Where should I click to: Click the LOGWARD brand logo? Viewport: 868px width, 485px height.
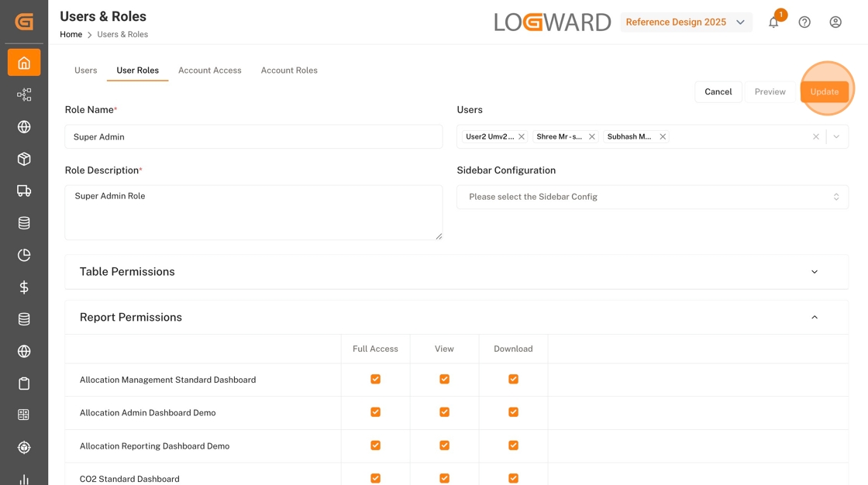coord(553,22)
